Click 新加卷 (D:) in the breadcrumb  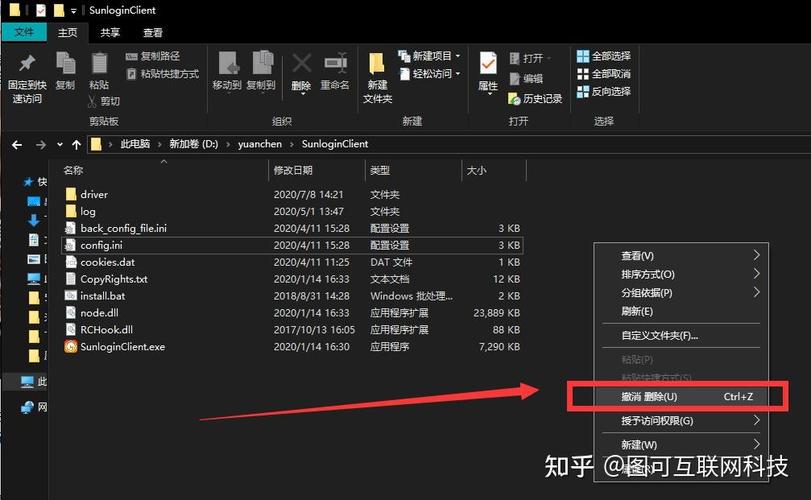tap(193, 144)
